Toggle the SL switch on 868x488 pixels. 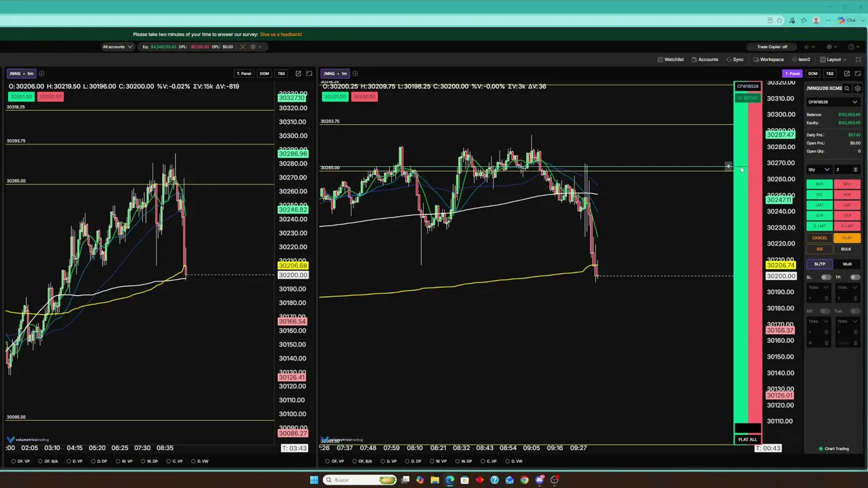coord(826,277)
